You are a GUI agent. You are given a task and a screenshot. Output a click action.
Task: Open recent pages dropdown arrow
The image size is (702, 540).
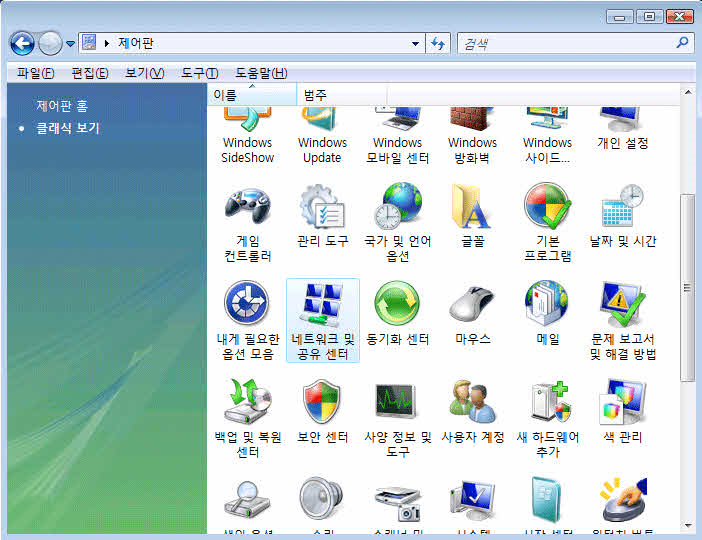[x=70, y=44]
